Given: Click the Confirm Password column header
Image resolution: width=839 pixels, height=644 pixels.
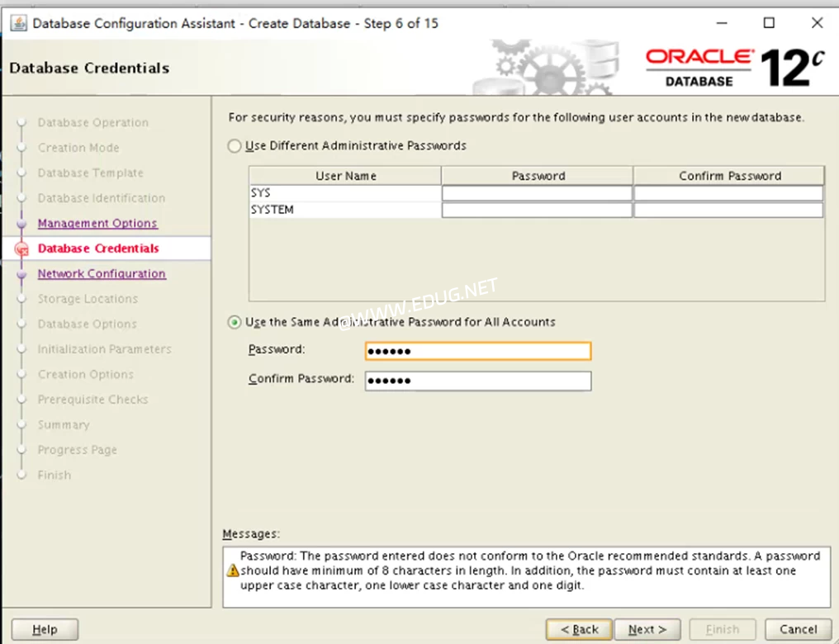Looking at the screenshot, I should point(729,176).
